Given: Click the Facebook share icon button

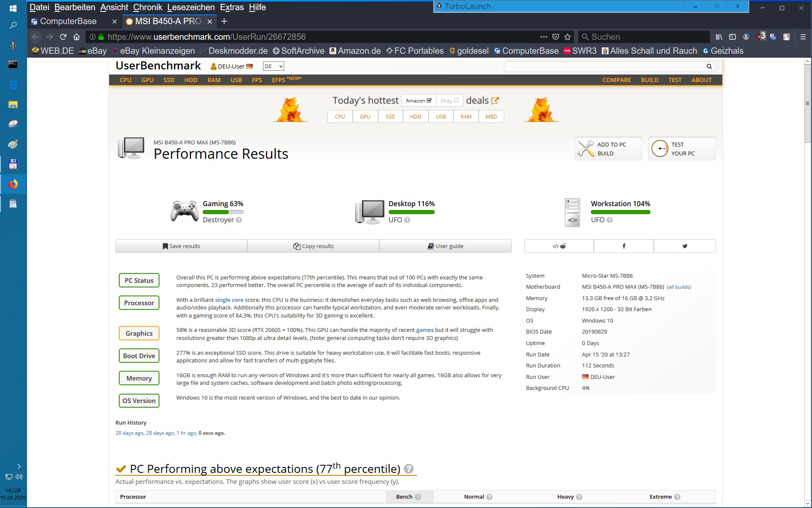Looking at the screenshot, I should (623, 246).
